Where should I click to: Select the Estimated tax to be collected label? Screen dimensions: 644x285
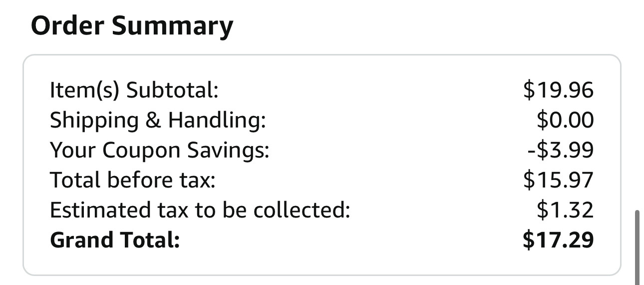click(200, 210)
